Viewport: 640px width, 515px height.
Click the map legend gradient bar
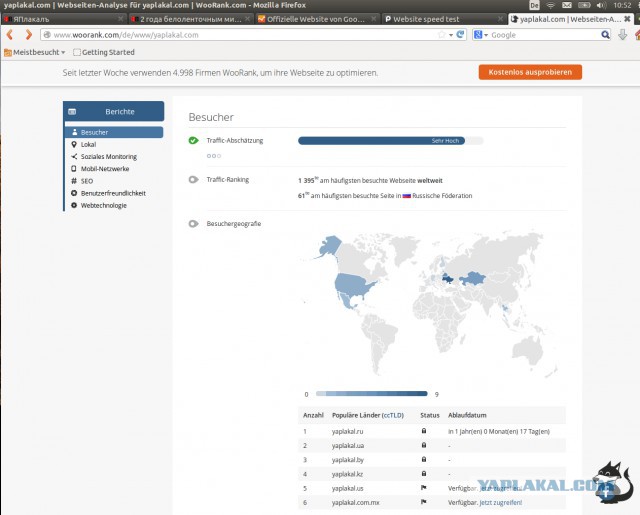coord(371,394)
